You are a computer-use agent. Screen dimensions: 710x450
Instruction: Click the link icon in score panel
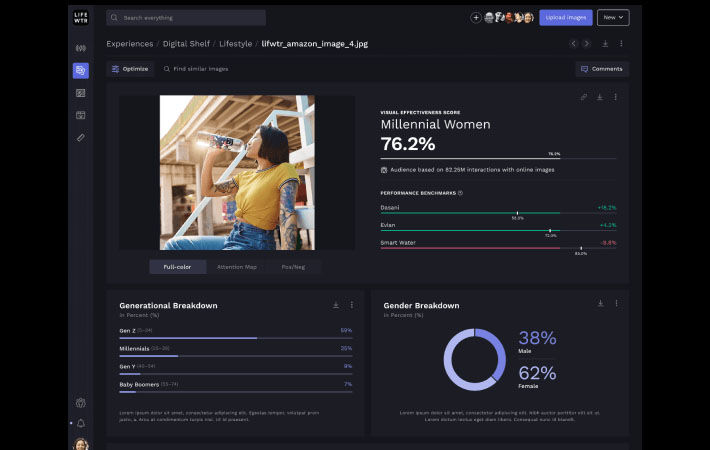click(584, 97)
